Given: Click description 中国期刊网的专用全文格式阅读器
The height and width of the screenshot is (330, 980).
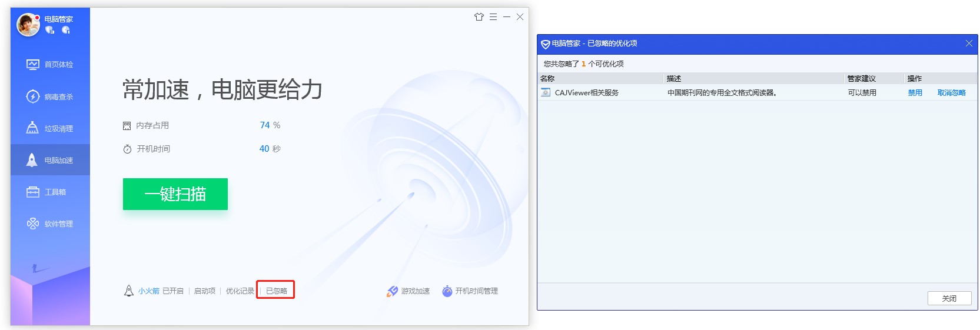Looking at the screenshot, I should [x=722, y=93].
